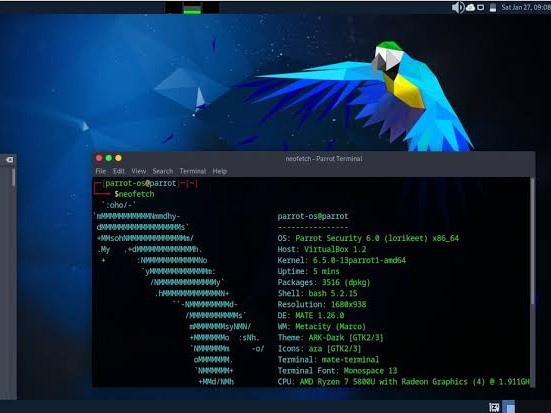
Task: Click the 'OS: Parrot Security 6.0' line
Action: (x=368, y=238)
